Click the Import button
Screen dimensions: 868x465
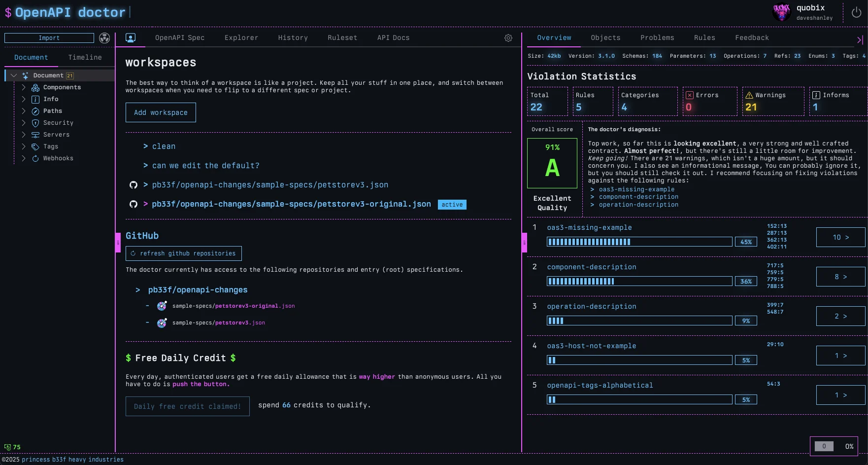[49, 38]
